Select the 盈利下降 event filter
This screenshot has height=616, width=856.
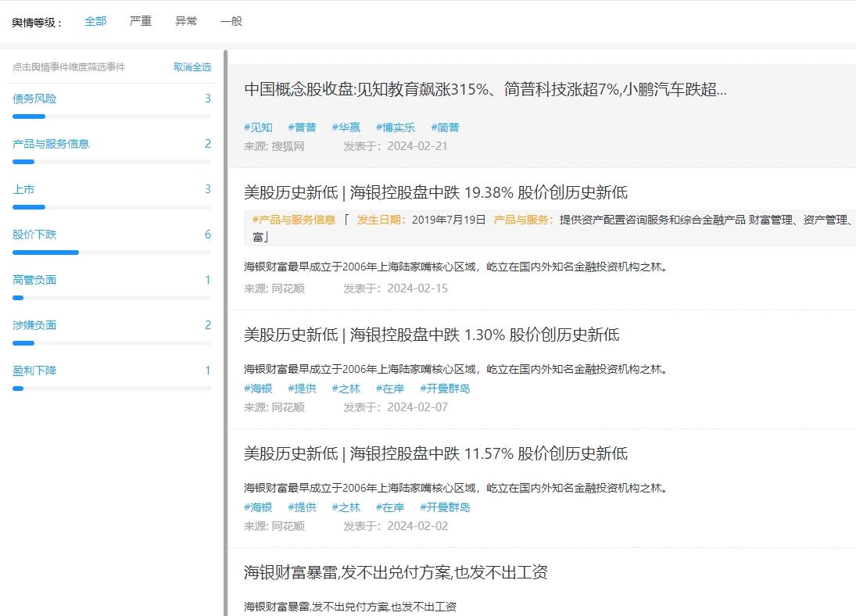pos(34,371)
